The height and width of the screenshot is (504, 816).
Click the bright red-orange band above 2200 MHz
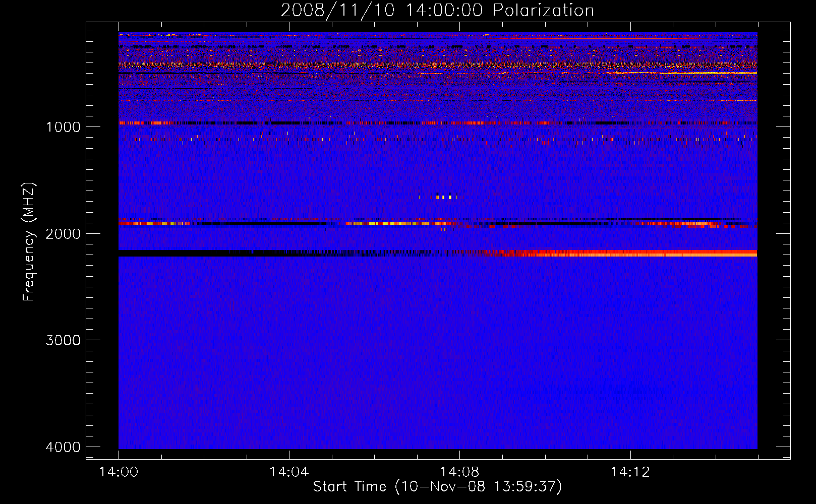(x=630, y=253)
